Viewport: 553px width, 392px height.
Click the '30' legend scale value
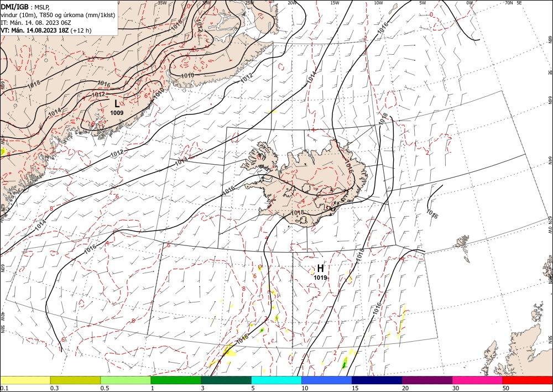pos(456,388)
